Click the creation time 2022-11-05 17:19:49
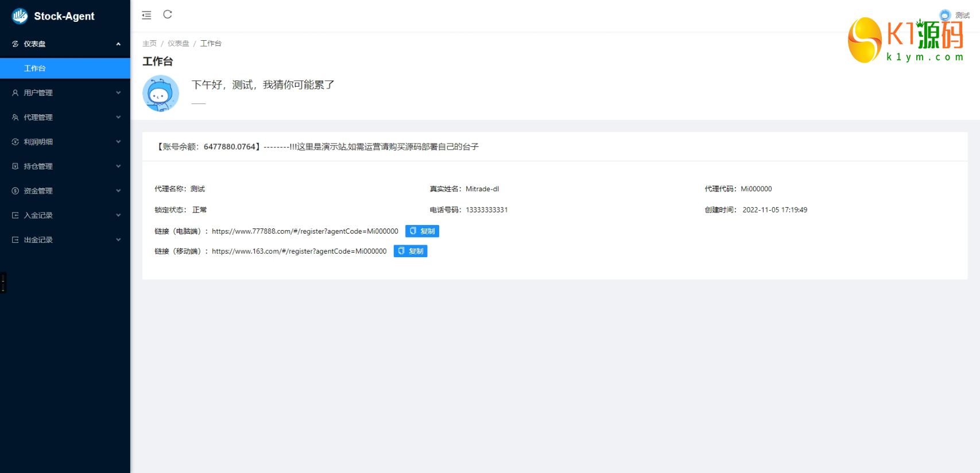Viewport: 980px width, 473px height. tap(775, 210)
